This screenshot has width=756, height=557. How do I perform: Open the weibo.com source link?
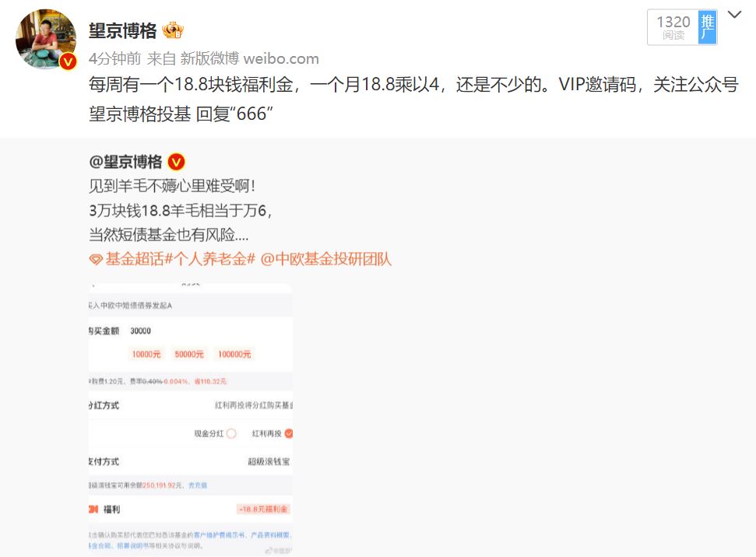point(281,59)
